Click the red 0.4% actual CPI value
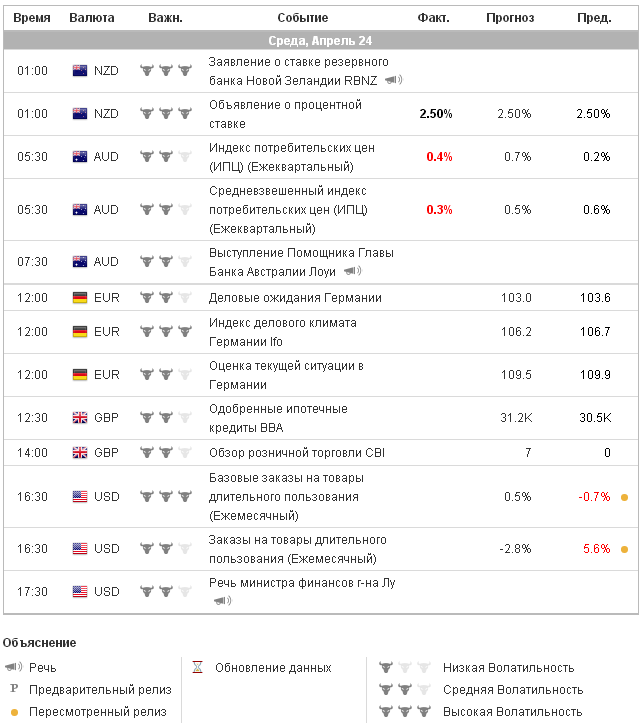The image size is (644, 724). 439,157
